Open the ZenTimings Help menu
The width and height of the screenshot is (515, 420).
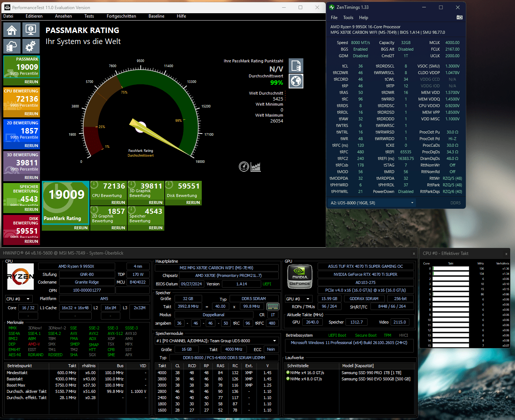pos(364,18)
